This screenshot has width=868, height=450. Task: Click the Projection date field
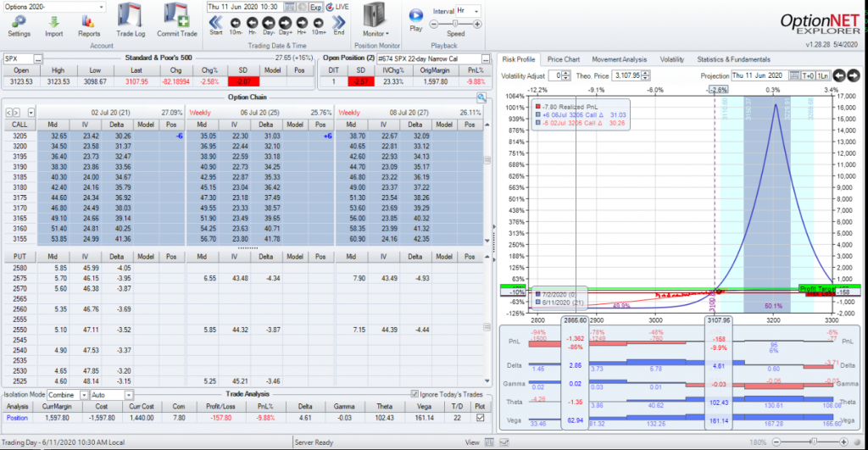click(x=759, y=75)
